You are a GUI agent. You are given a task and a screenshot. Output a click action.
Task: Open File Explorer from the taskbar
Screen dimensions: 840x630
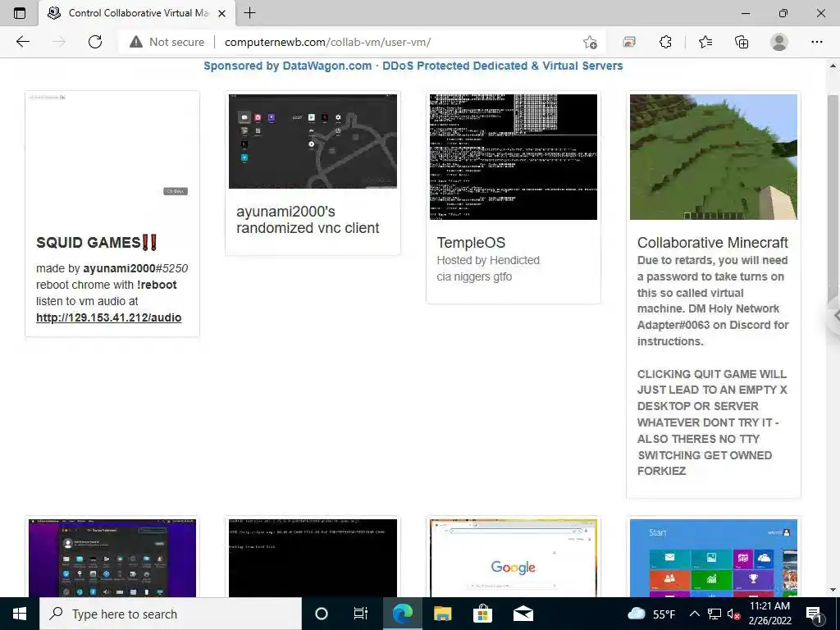click(x=442, y=614)
